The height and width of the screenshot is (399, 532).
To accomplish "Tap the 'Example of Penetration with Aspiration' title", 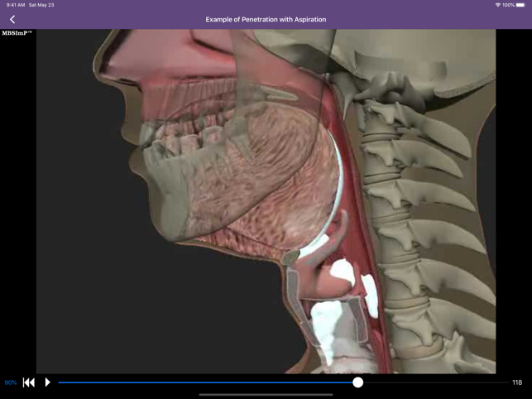I will (266, 19).
